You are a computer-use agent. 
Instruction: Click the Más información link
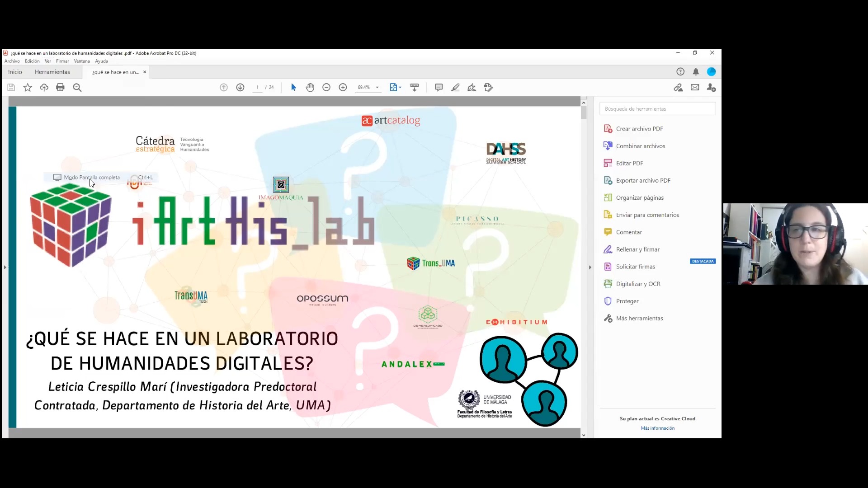coord(657,428)
